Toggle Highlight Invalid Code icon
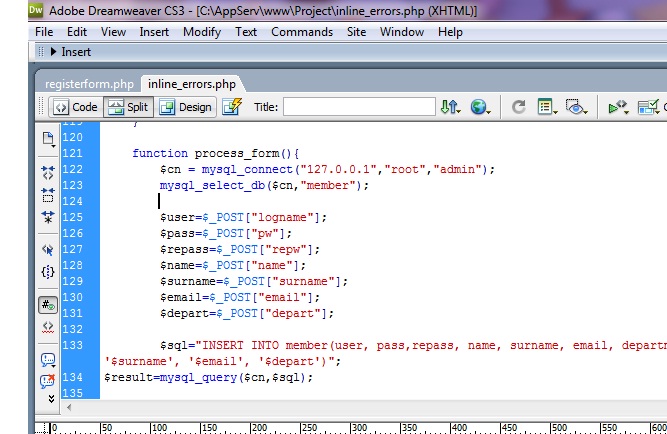The width and height of the screenshot is (667, 434). 48,327
